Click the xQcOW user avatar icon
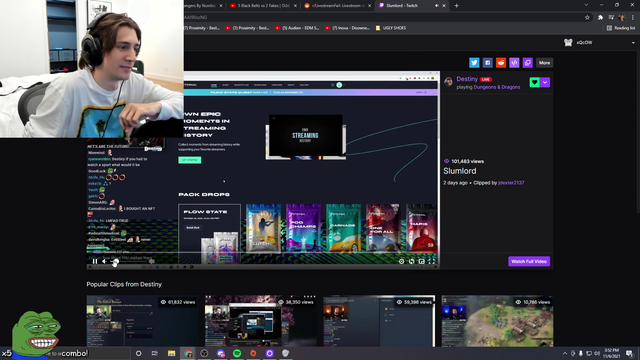Screen dimensions: 640x360 pos(568,42)
